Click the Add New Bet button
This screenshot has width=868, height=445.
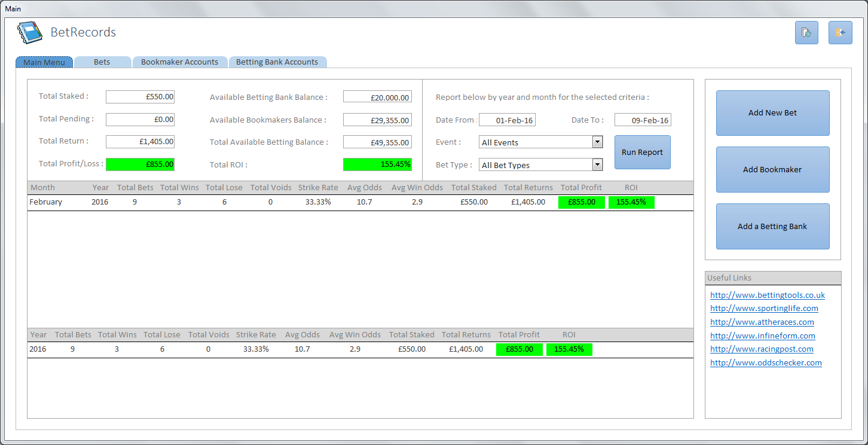pos(772,113)
